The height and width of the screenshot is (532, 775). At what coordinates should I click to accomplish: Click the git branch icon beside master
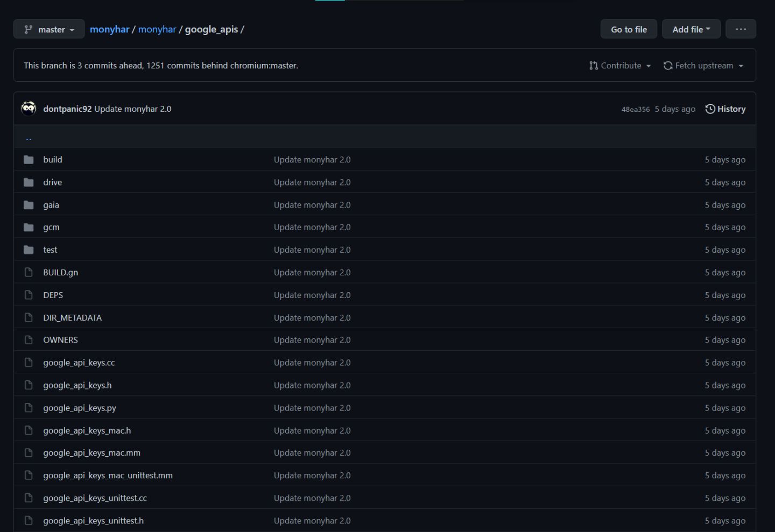click(29, 30)
